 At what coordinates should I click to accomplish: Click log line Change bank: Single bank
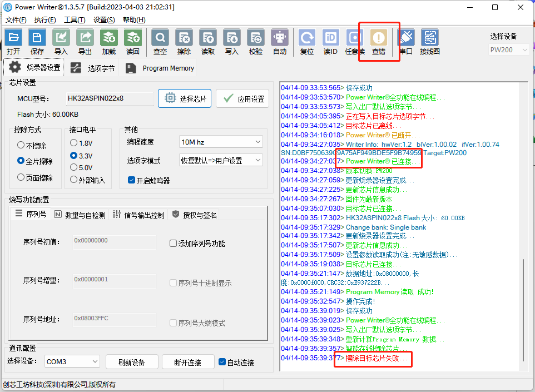coord(385,227)
